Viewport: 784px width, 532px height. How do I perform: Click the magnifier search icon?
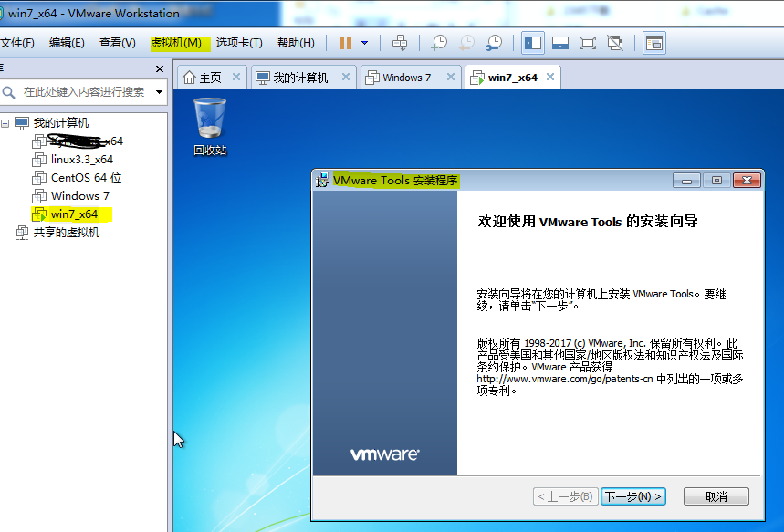tap(8, 92)
